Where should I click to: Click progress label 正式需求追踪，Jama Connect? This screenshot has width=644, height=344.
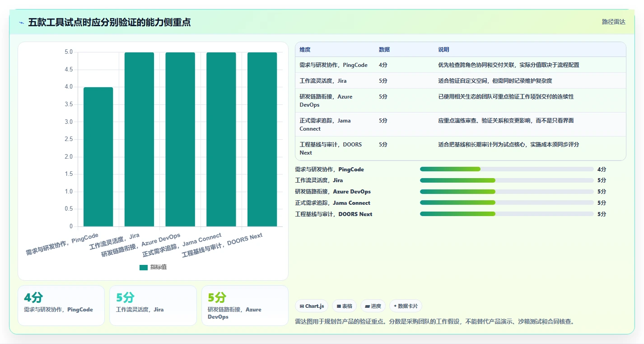click(x=332, y=203)
